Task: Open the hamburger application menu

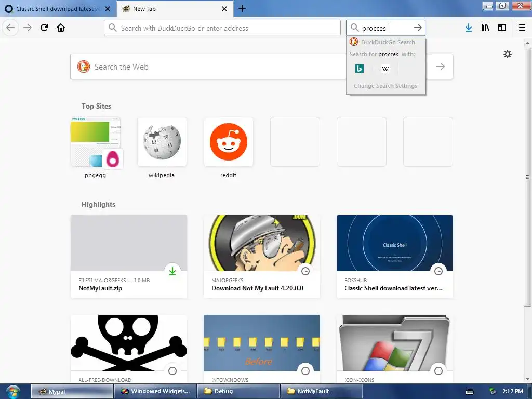Action: point(522,28)
